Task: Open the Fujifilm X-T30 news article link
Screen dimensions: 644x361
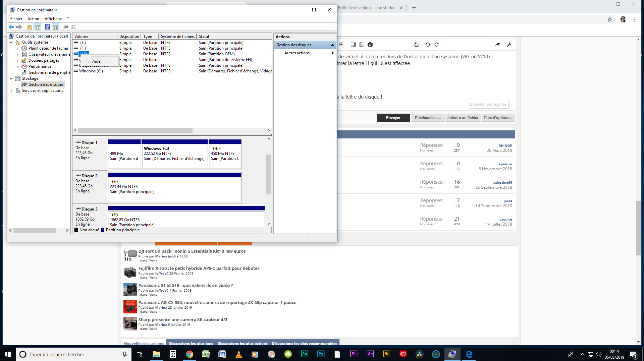Action: (x=199, y=268)
